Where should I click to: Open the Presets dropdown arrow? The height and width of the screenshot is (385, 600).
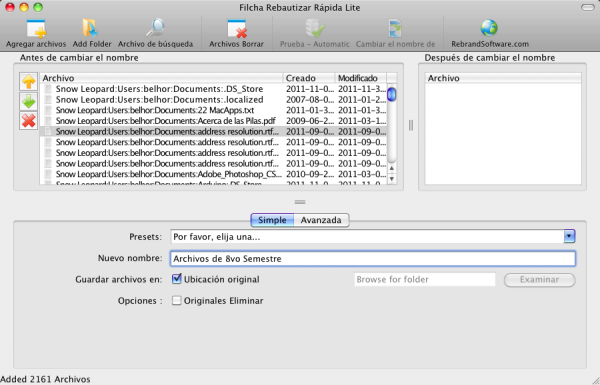(x=569, y=237)
